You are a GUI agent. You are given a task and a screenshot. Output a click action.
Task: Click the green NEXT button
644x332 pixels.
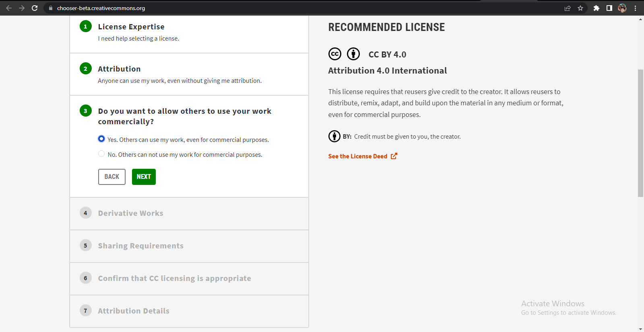coord(144,177)
